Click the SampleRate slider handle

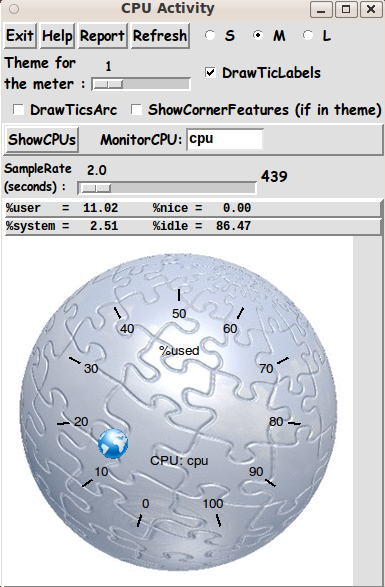[96, 188]
